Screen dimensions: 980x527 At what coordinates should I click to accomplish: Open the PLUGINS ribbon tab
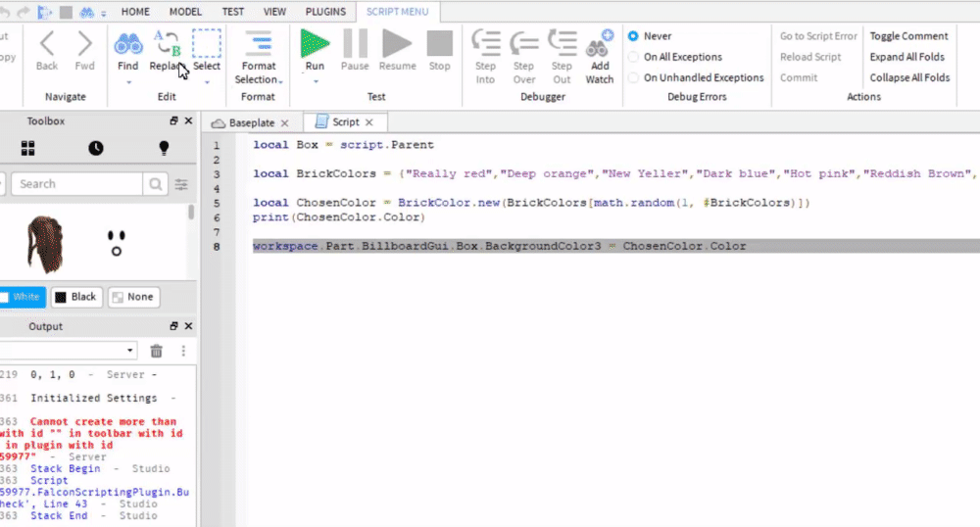(325, 11)
